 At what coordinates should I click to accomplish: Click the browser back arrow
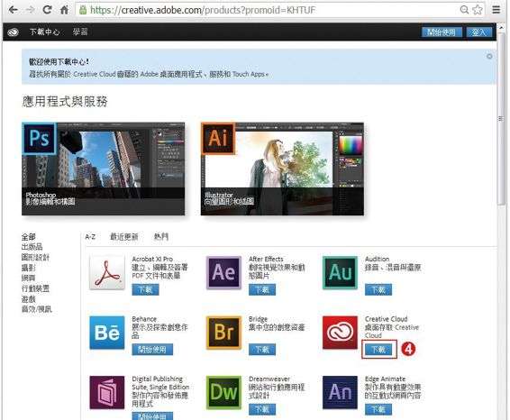pyautogui.click(x=14, y=10)
